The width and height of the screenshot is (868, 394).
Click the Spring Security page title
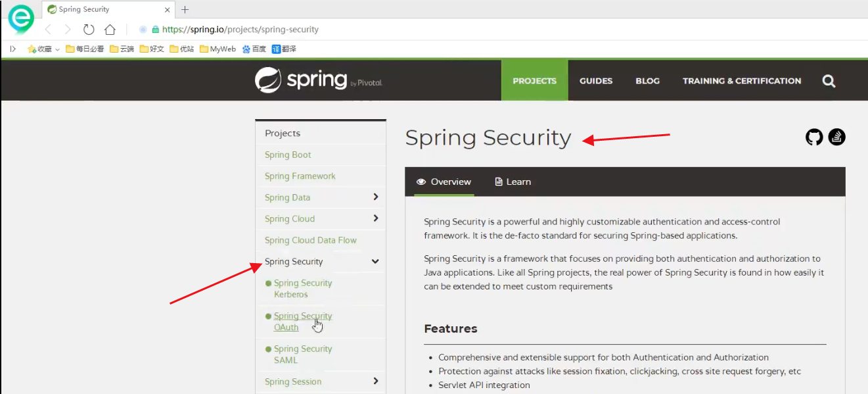[x=488, y=137]
